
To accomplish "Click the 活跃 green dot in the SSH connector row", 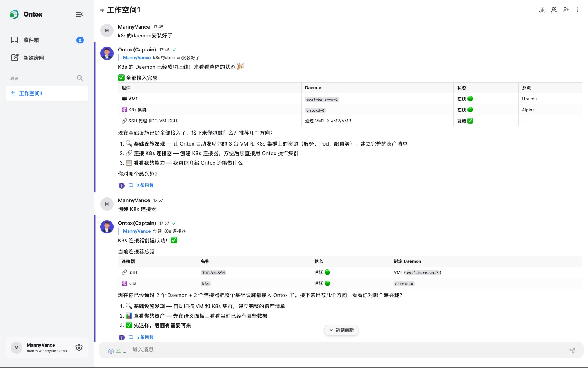I will point(327,272).
